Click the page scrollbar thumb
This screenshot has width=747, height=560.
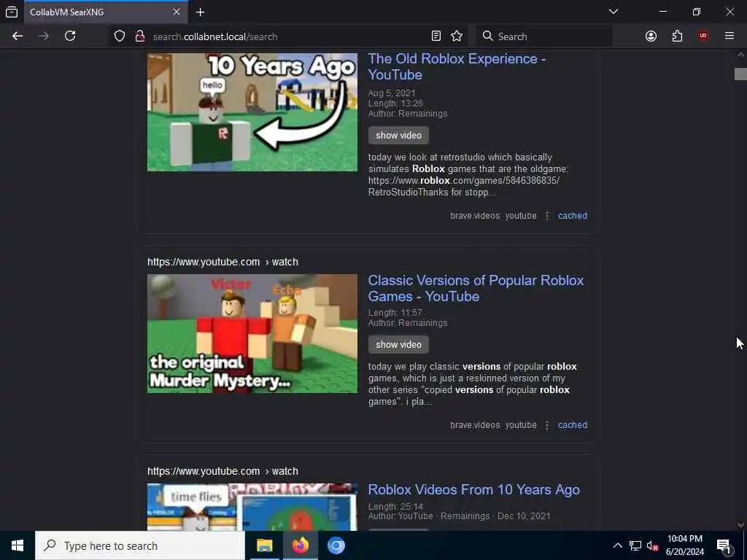pyautogui.click(x=740, y=74)
